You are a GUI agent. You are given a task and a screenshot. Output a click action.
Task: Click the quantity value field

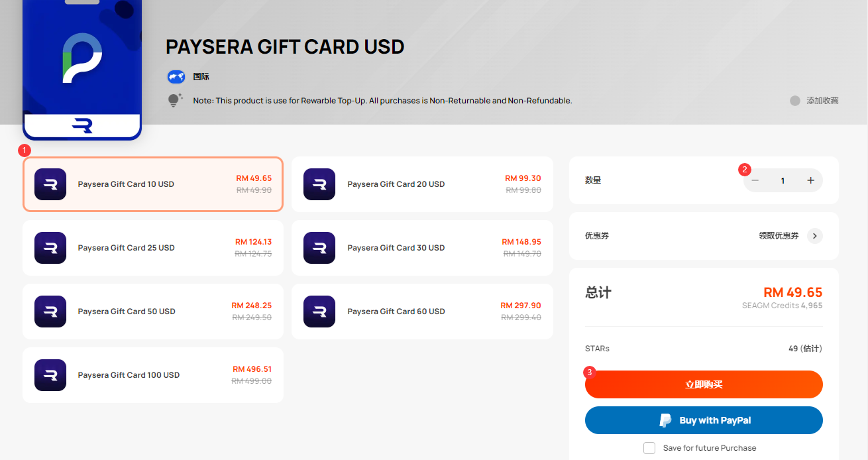[x=783, y=180]
